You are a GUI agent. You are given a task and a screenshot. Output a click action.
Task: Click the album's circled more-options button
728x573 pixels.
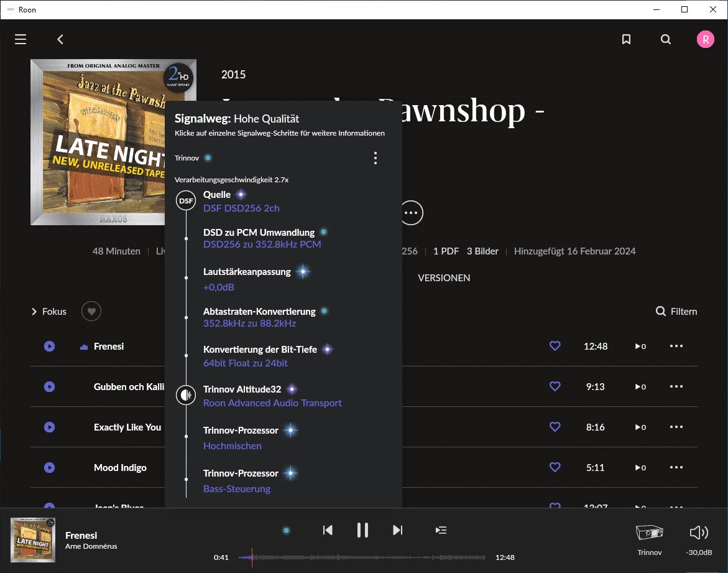[412, 213]
